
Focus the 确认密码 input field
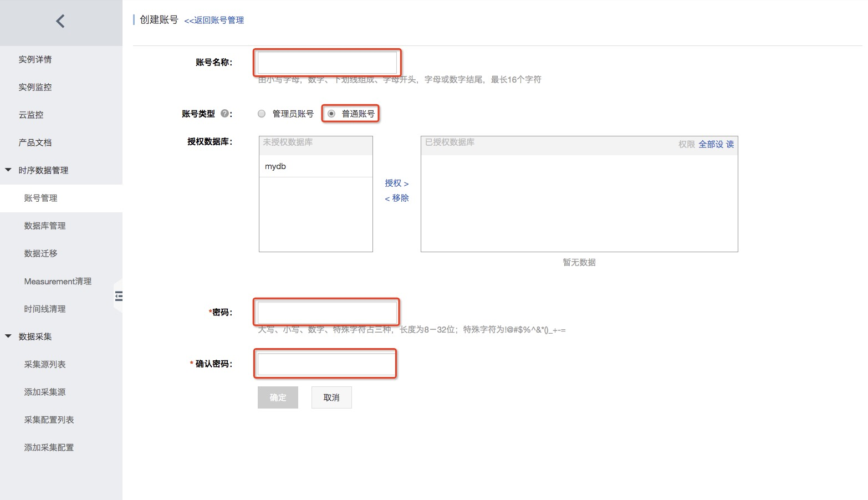[326, 364]
